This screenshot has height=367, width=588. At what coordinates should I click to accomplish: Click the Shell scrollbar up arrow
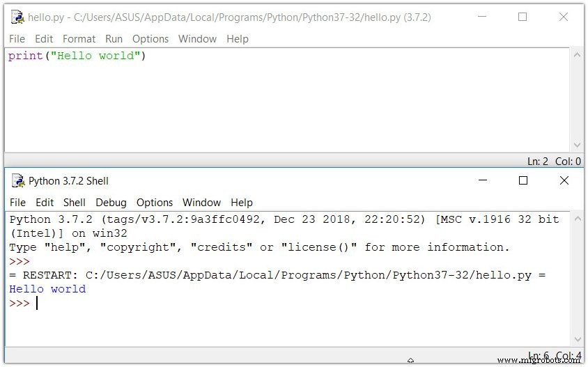coord(578,219)
